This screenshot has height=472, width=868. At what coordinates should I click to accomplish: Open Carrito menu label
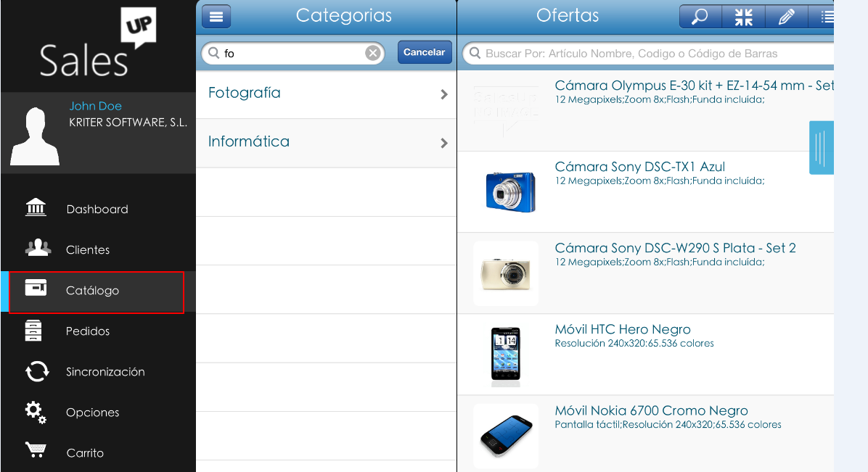coord(85,452)
